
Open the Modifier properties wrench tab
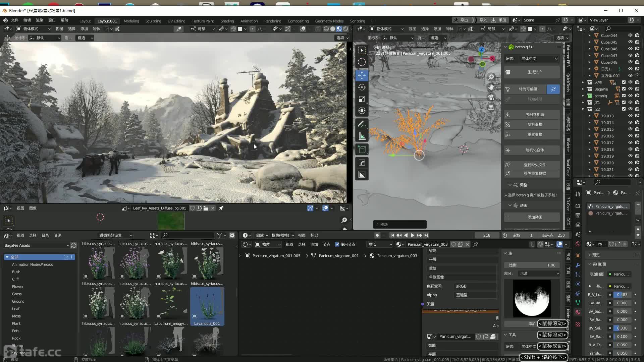tap(578, 265)
